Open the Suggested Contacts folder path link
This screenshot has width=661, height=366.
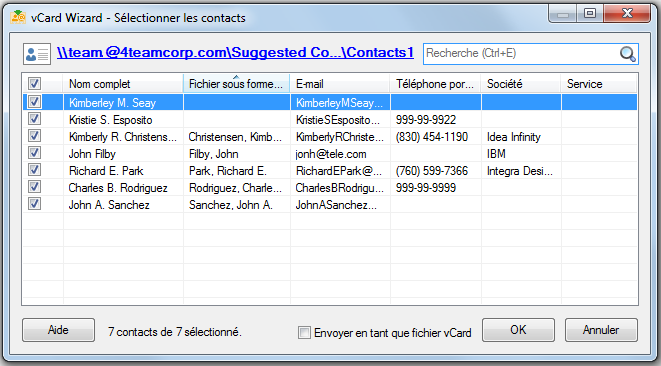[235, 53]
